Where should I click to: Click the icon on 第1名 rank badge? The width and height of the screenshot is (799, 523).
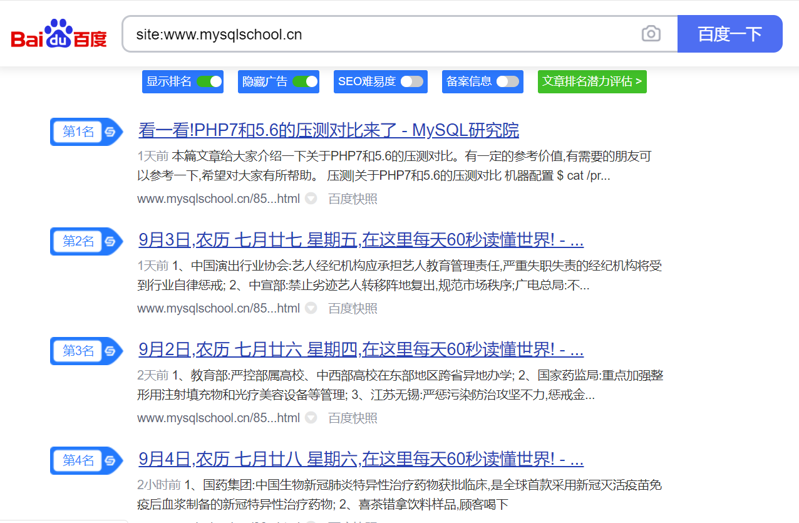111,132
